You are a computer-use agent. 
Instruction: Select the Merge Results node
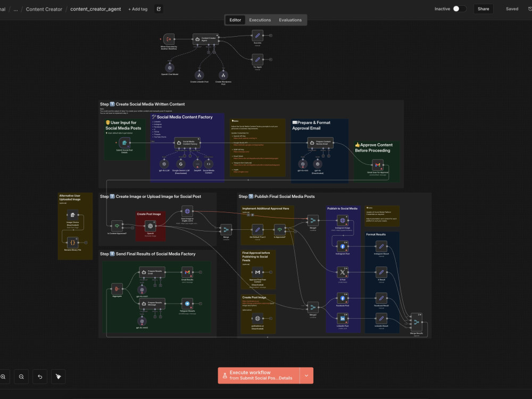coord(417,322)
